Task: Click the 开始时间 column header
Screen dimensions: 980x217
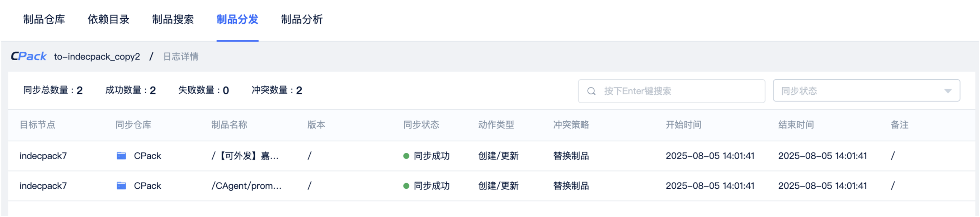Action: coord(683,125)
